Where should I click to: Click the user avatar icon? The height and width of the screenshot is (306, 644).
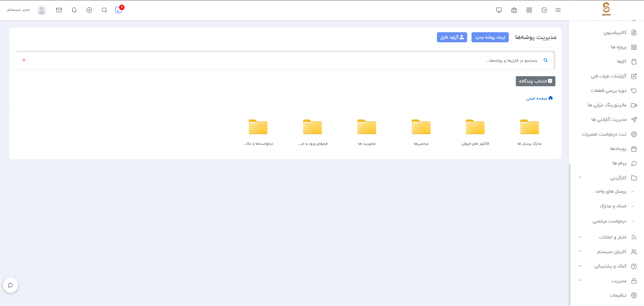(x=42, y=10)
